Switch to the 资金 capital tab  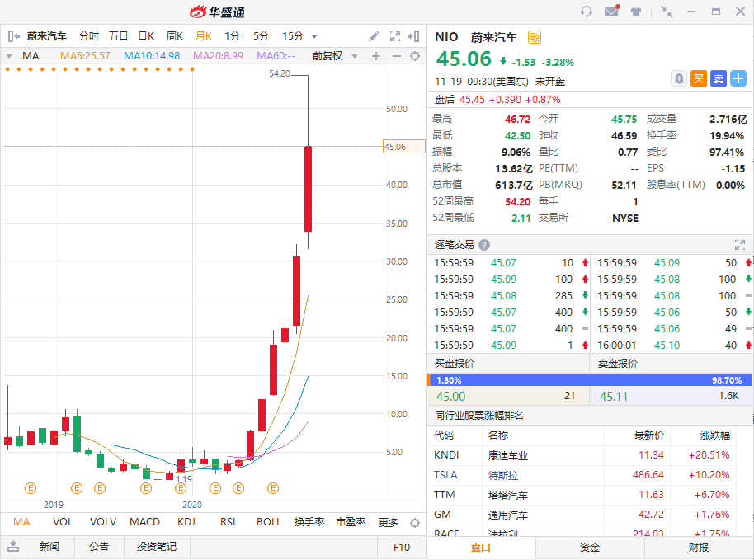(x=590, y=547)
